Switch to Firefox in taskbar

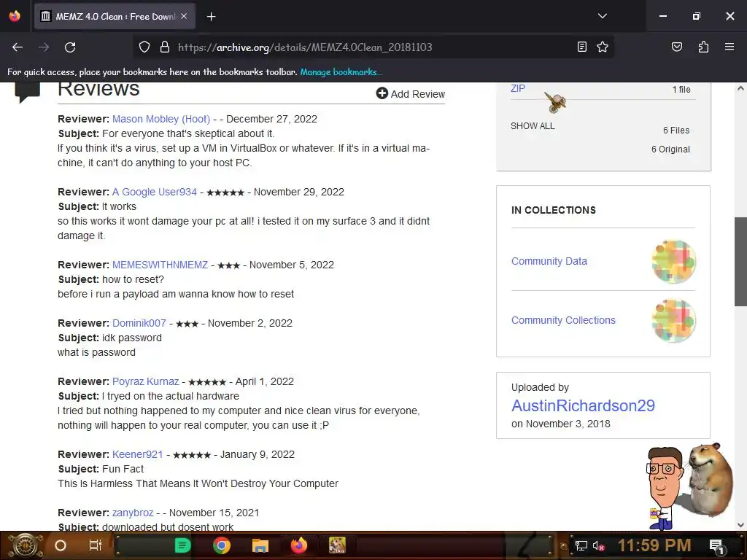click(x=298, y=545)
